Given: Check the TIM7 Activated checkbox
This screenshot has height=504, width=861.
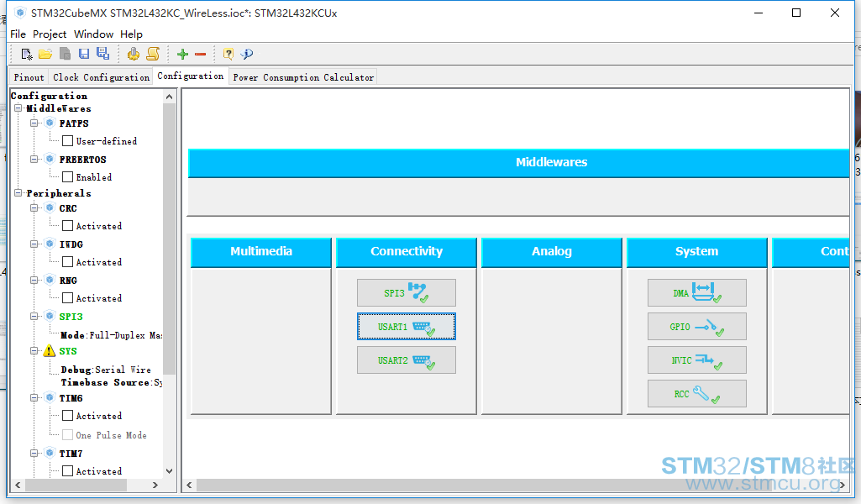Looking at the screenshot, I should [x=67, y=471].
